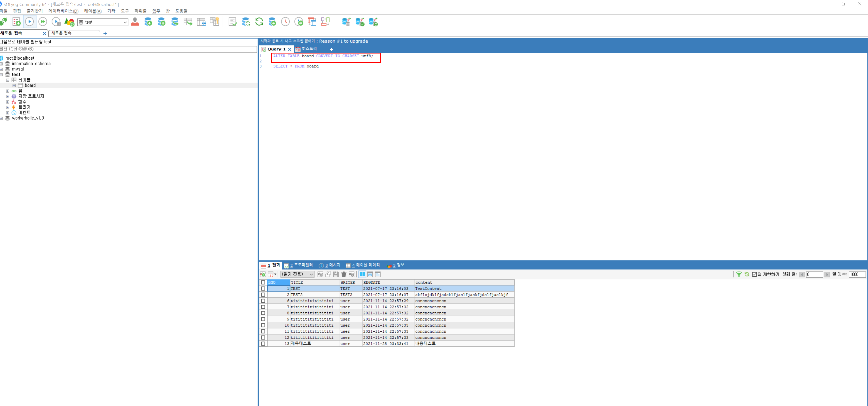The width and height of the screenshot is (868, 406).
Task: Switch results to grid view icon
Action: [362, 274]
